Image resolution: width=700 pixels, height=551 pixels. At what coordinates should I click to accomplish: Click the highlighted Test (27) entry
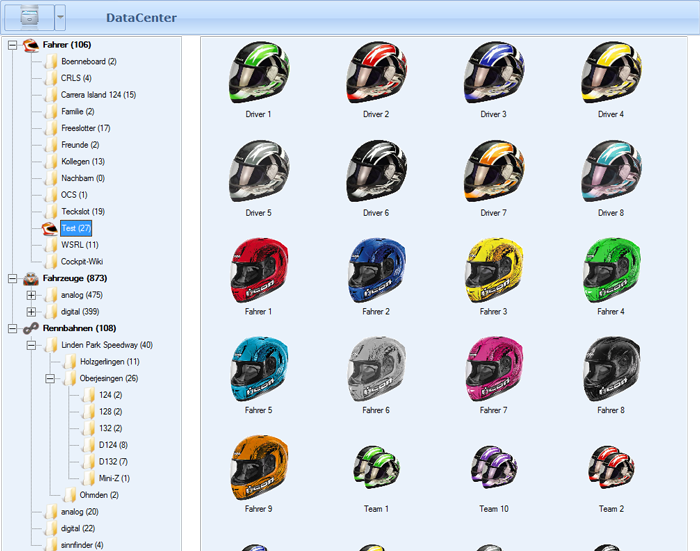pos(76,228)
